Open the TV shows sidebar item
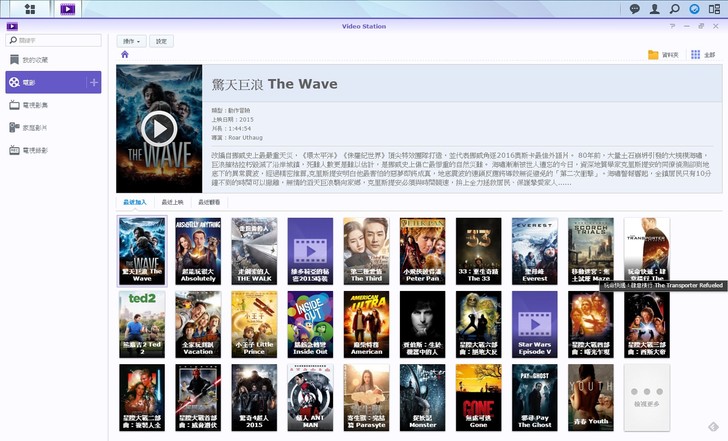The height and width of the screenshot is (441, 728). [x=53, y=105]
